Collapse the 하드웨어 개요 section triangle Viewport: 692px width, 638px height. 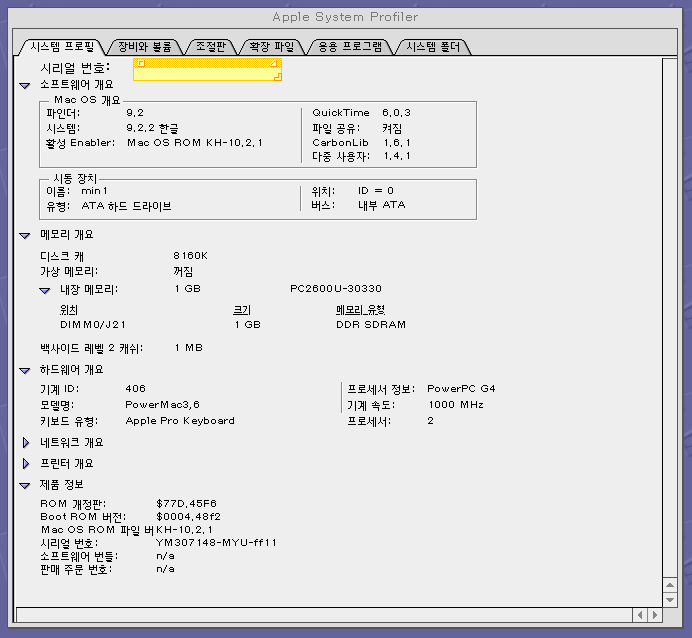click(24, 369)
